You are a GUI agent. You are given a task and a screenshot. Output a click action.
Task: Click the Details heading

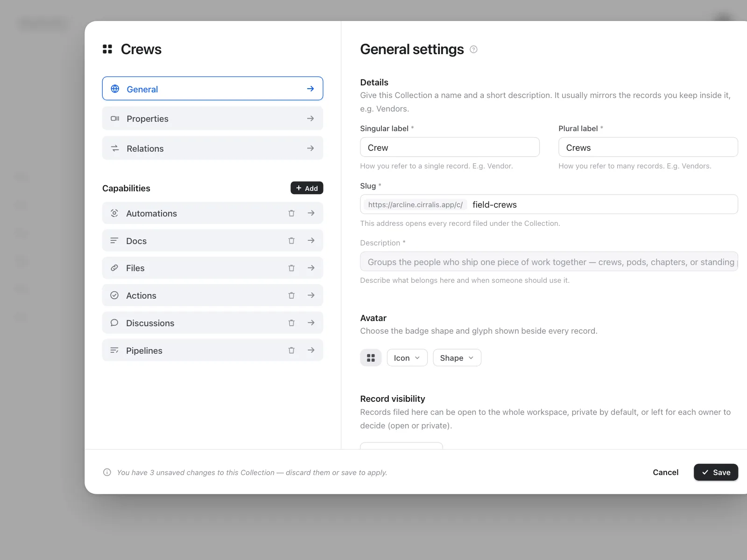coord(374,82)
